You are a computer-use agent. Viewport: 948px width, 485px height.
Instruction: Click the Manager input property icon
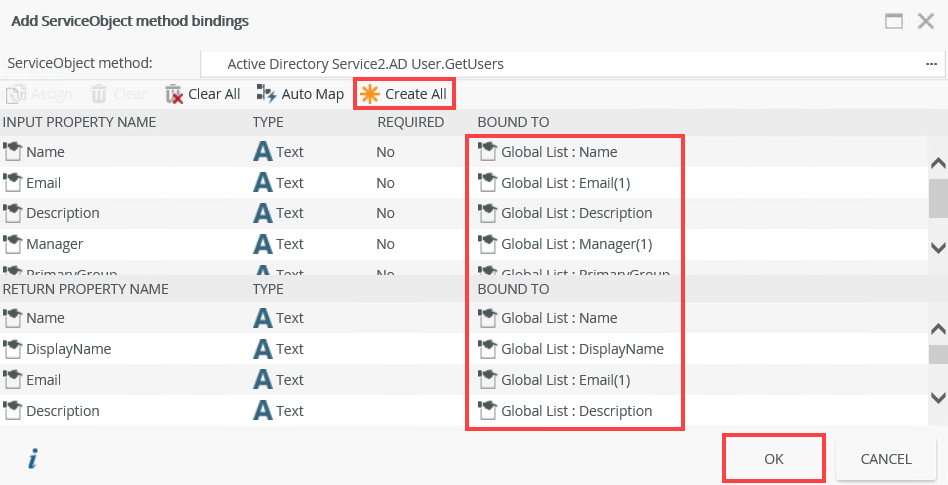coord(13,244)
